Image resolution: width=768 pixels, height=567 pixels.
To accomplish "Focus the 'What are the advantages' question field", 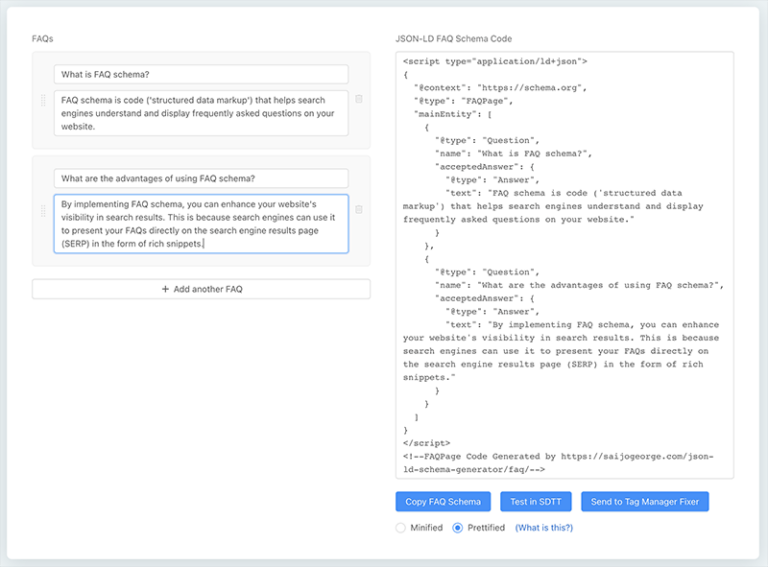I will pyautogui.click(x=201, y=178).
